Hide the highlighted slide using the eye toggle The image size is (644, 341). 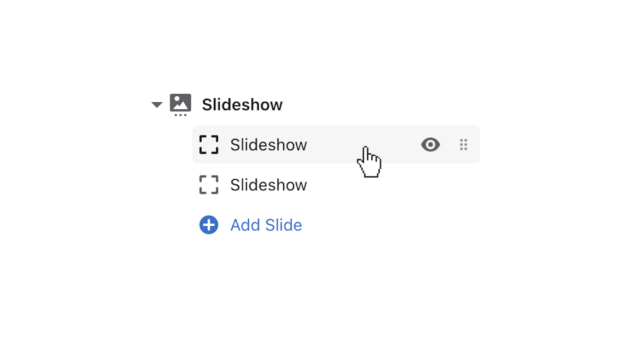430,145
